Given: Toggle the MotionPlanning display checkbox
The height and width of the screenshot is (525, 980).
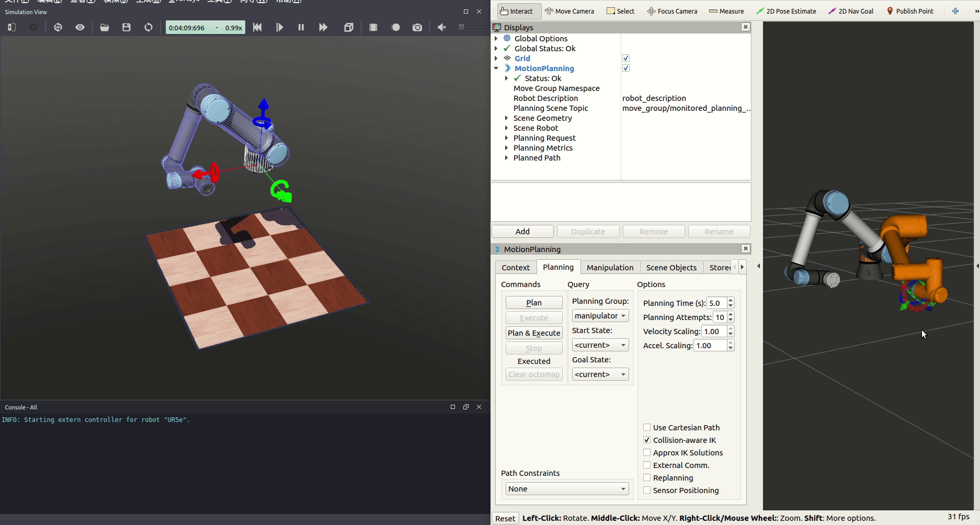Looking at the screenshot, I should 626,68.
